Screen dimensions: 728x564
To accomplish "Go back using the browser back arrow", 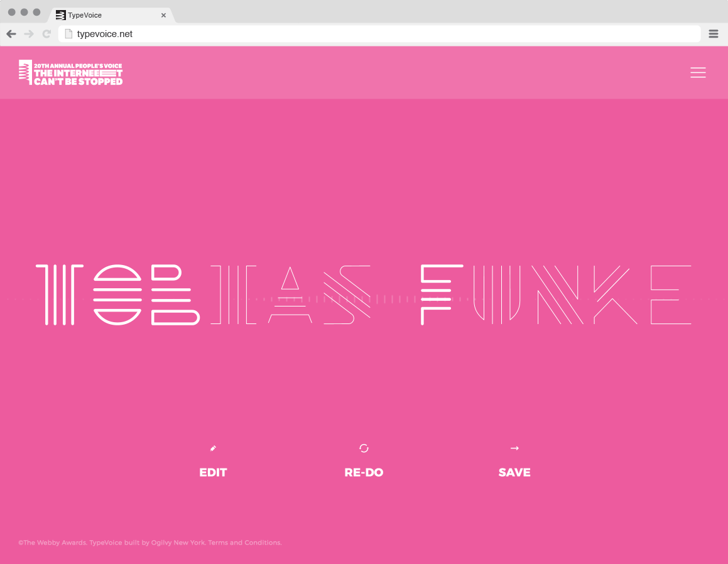I will click(11, 34).
